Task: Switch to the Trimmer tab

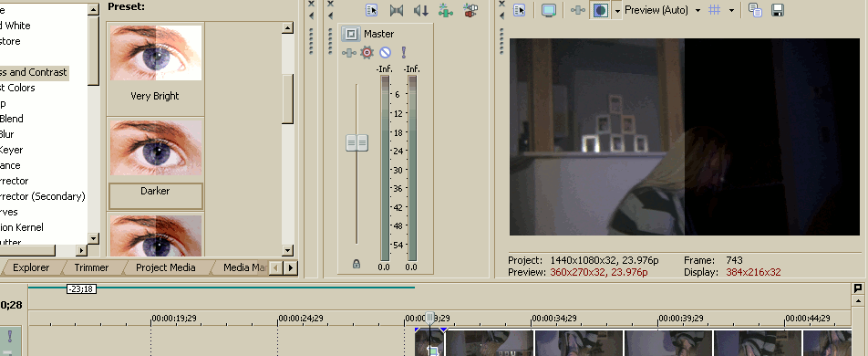Action: [x=91, y=267]
